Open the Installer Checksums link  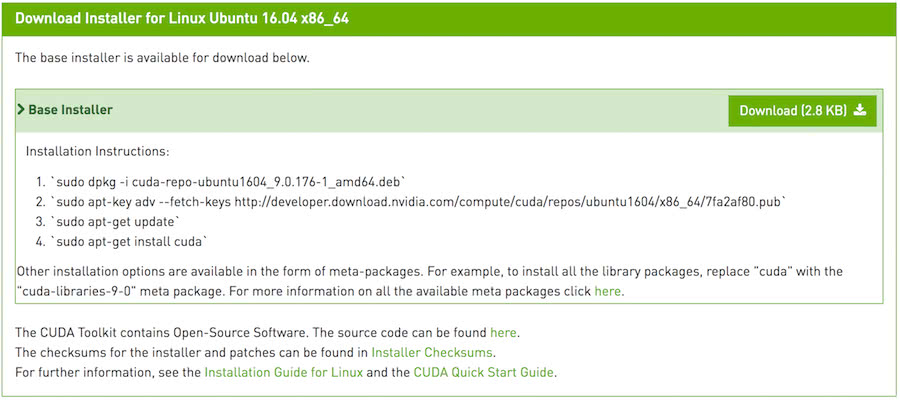(x=432, y=352)
